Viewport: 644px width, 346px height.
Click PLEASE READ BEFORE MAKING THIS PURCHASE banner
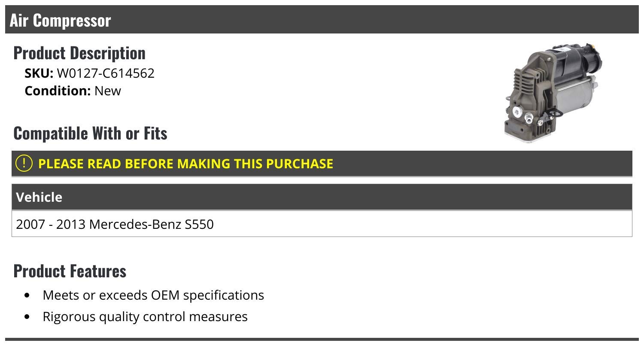pyautogui.click(x=322, y=164)
